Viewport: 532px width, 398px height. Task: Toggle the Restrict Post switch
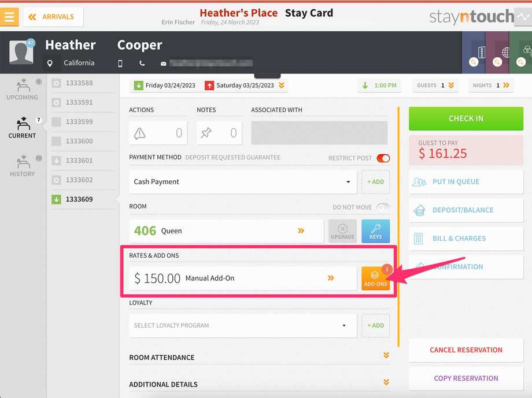pyautogui.click(x=383, y=158)
